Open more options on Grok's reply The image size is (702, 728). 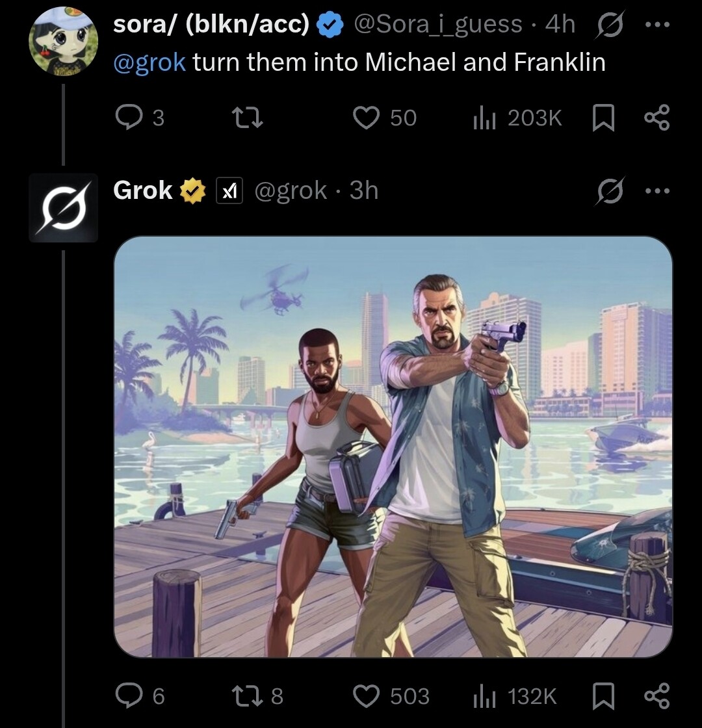tap(657, 191)
